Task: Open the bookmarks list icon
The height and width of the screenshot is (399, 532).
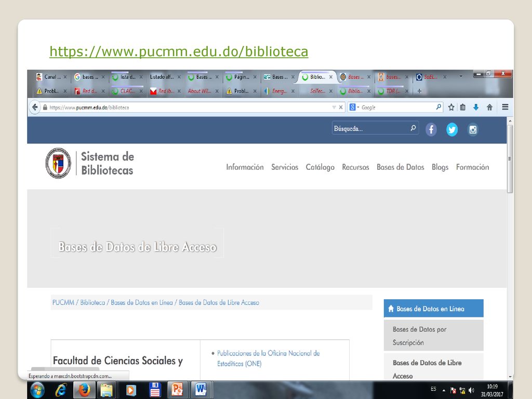Action: click(x=463, y=107)
